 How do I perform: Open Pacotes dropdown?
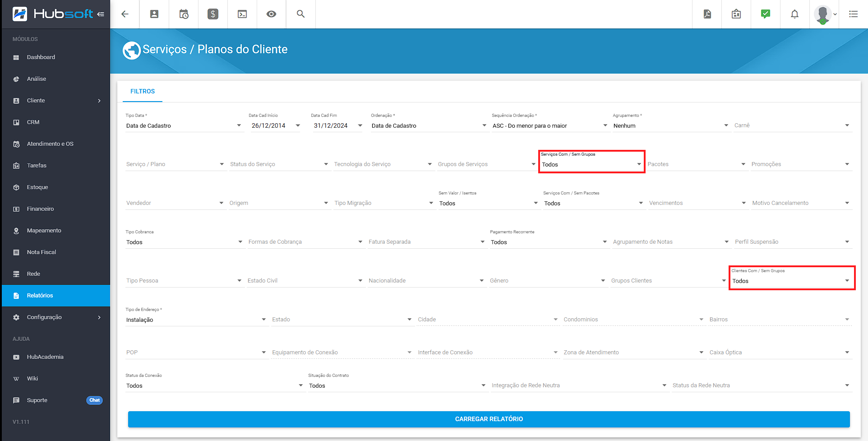coord(697,164)
